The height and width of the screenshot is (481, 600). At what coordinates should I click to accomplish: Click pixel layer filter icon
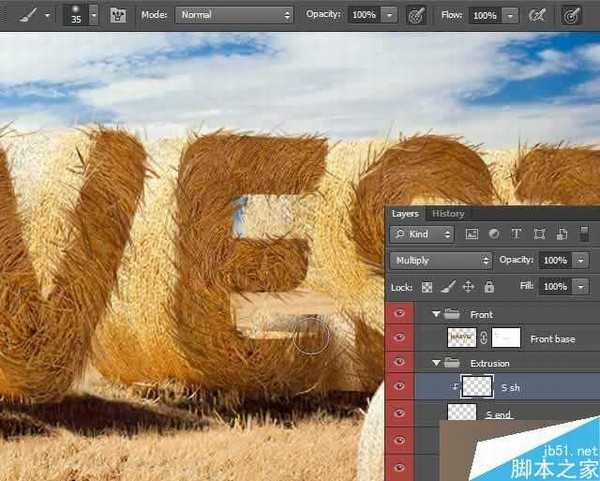click(x=472, y=234)
